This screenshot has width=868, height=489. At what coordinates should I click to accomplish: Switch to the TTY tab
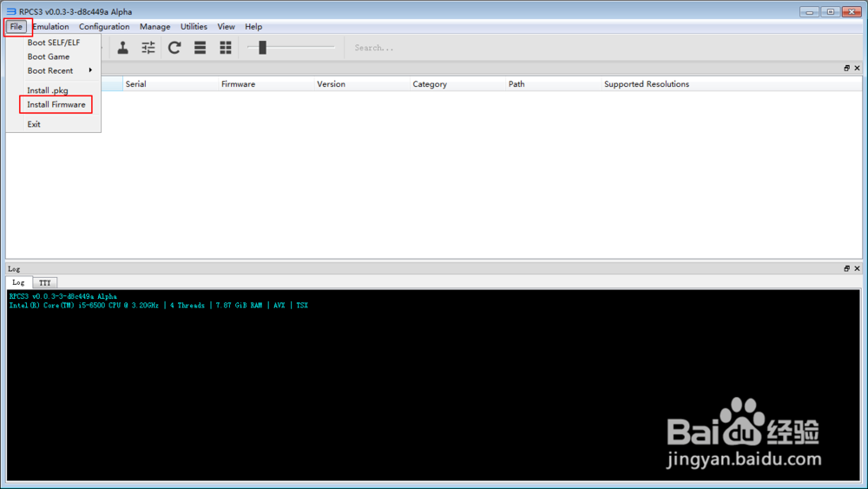click(x=45, y=283)
